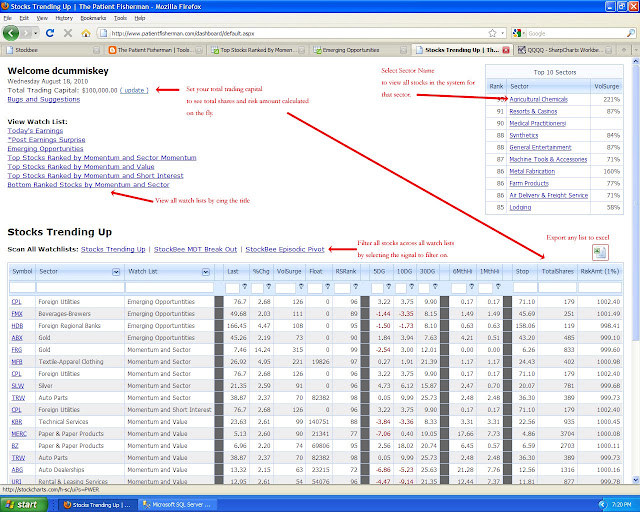This screenshot has height=512, width=640.
Task: Click the Stop filter input field
Action: pos(525,287)
